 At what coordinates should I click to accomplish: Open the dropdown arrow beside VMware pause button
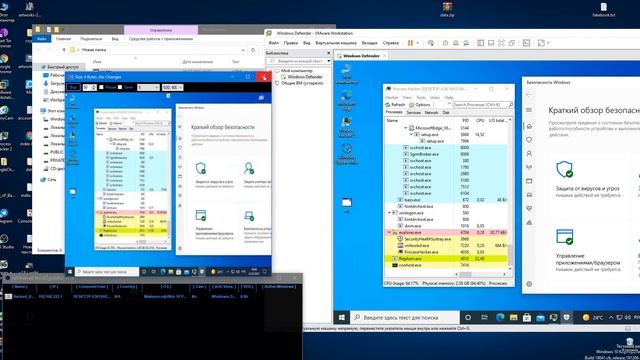(418, 43)
